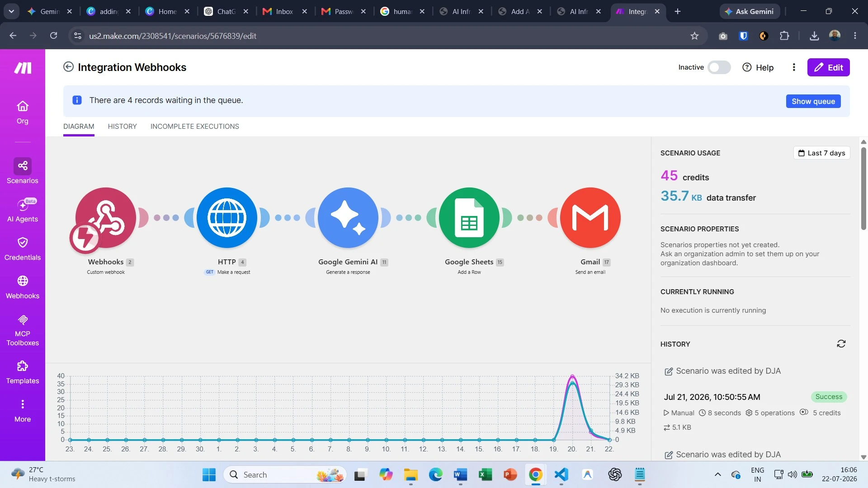Open File Explorer from the taskbar
This screenshot has height=488, width=868.
(410, 474)
